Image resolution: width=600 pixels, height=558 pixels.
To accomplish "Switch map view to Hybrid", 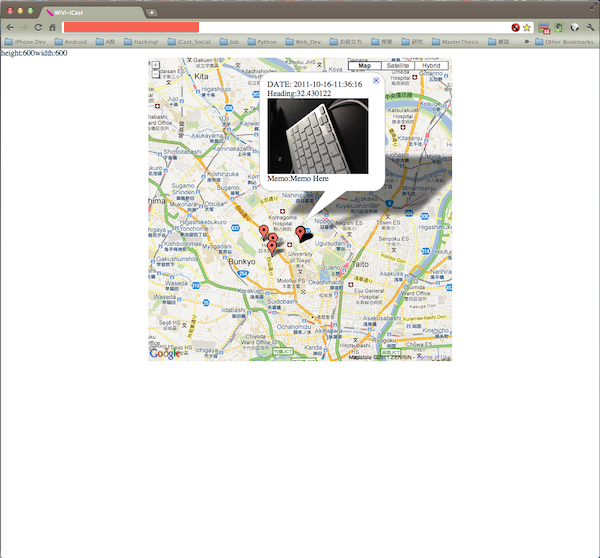I will 431,65.
